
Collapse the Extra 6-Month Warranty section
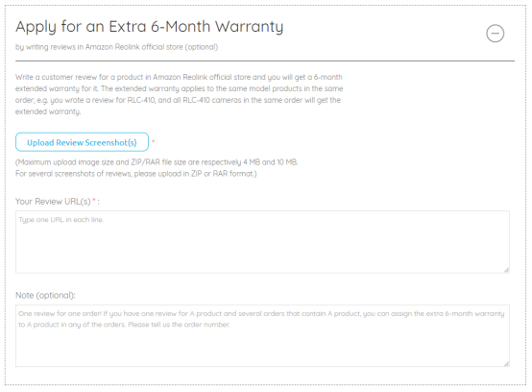pos(495,34)
